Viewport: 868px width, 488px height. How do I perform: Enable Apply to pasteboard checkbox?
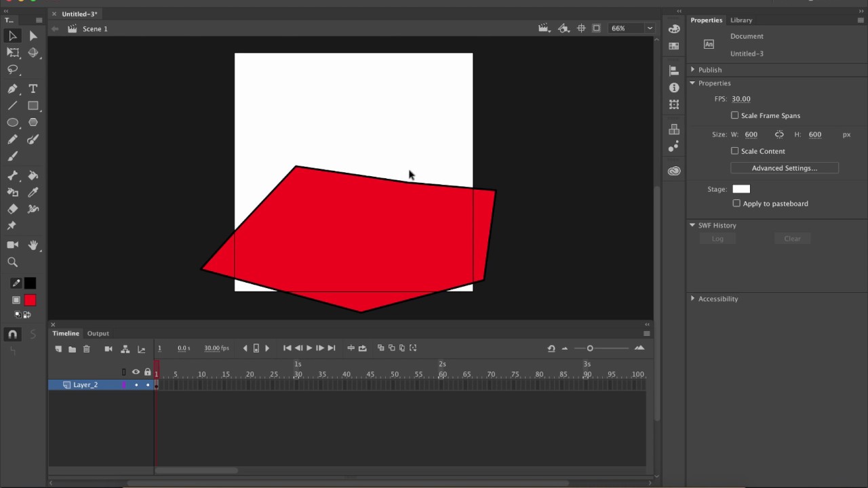coord(737,203)
